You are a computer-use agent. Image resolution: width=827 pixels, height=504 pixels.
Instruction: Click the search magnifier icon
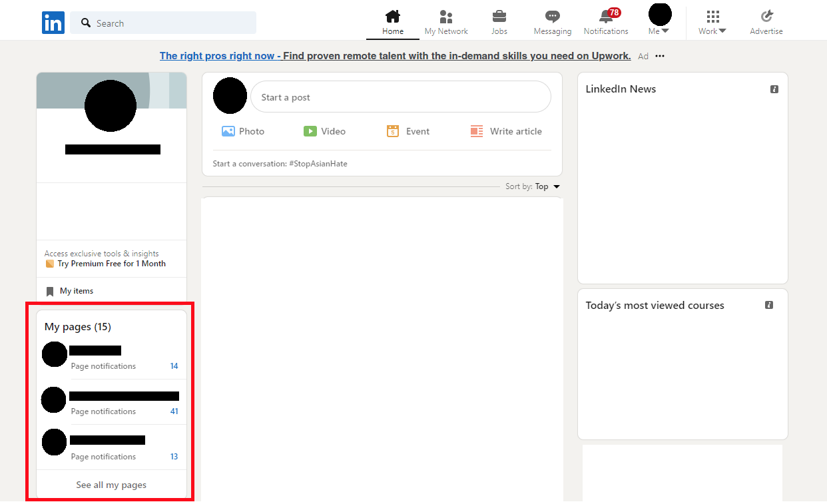86,23
